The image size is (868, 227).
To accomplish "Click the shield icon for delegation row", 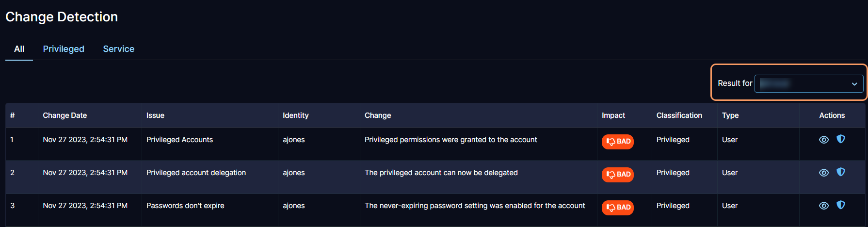I will click(841, 172).
